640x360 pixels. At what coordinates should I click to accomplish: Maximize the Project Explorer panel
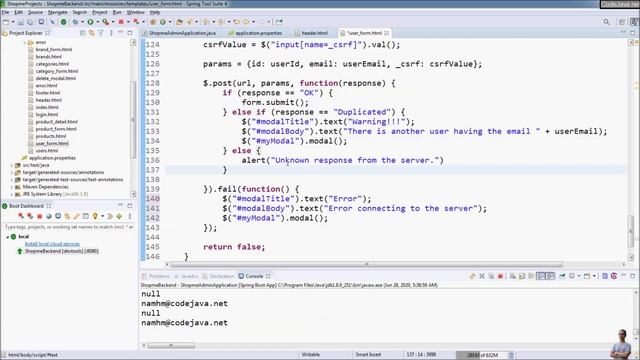(x=130, y=33)
